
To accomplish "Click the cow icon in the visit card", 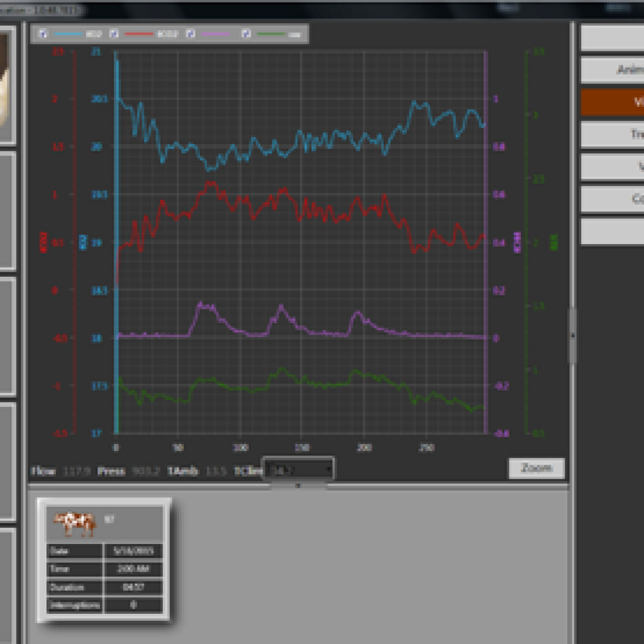I will 74,523.
